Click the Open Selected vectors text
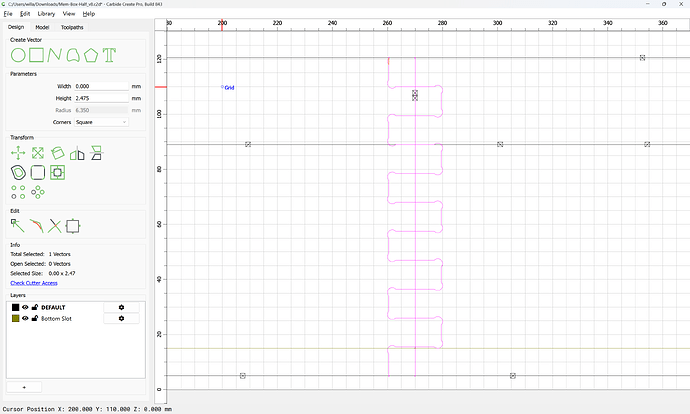Viewport: 690px width, 414px height. [40, 264]
